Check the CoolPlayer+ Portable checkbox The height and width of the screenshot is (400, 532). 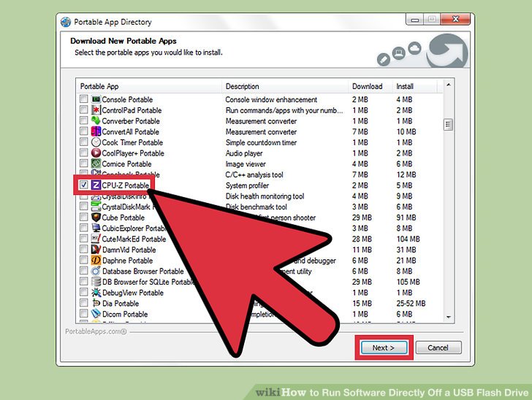pyautogui.click(x=83, y=153)
